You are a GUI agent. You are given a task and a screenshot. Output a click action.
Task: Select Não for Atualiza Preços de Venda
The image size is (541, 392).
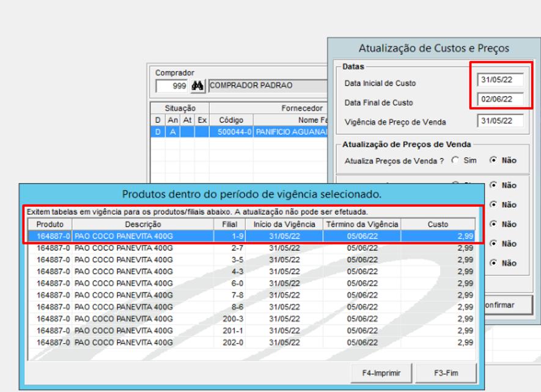pyautogui.click(x=494, y=160)
